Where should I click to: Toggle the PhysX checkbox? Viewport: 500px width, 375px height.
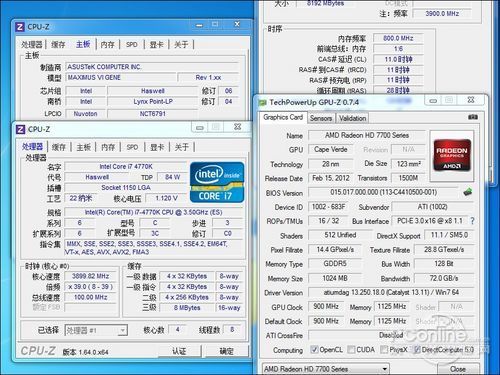pos(384,349)
